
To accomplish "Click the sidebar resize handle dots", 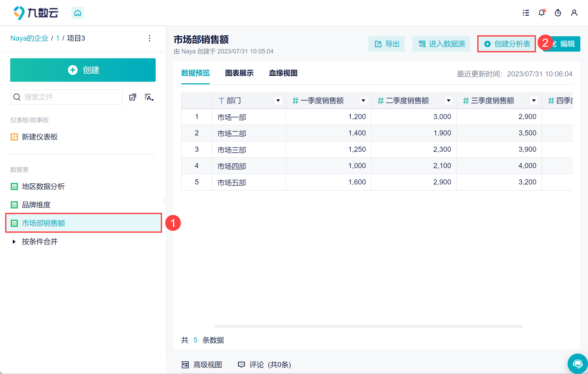I will pos(164,200).
